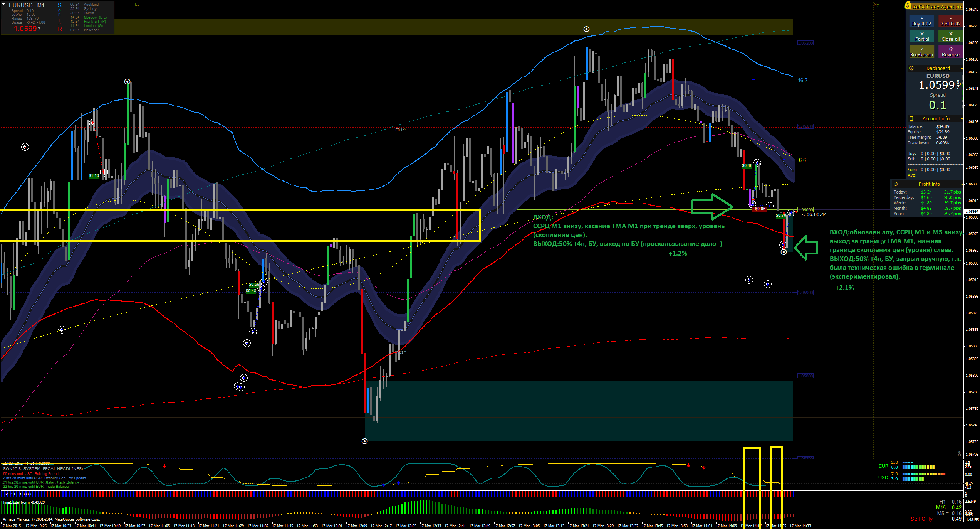Click the 16.2 upper band value
Screen dimensions: 980x529
click(x=802, y=81)
